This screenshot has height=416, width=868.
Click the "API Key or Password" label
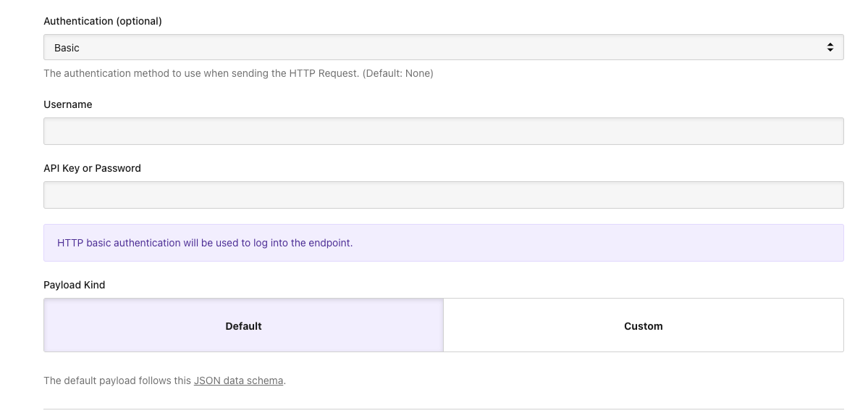tap(92, 168)
